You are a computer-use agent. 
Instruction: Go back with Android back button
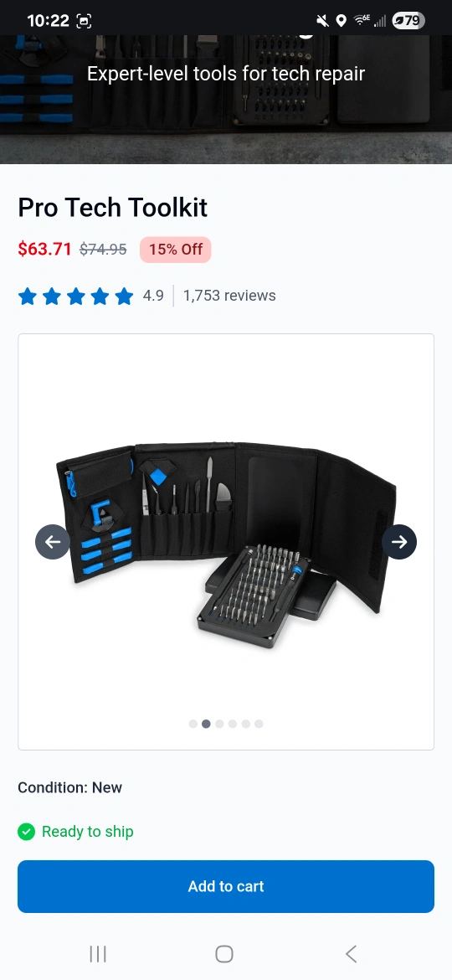(351, 954)
